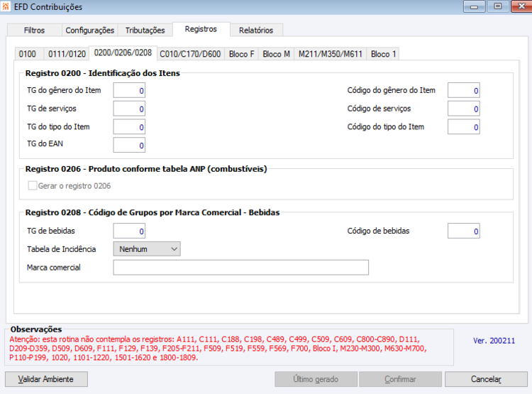Screen dimensions: 532x394
Task: Focus the TG do EAN field
Action: click(129, 145)
